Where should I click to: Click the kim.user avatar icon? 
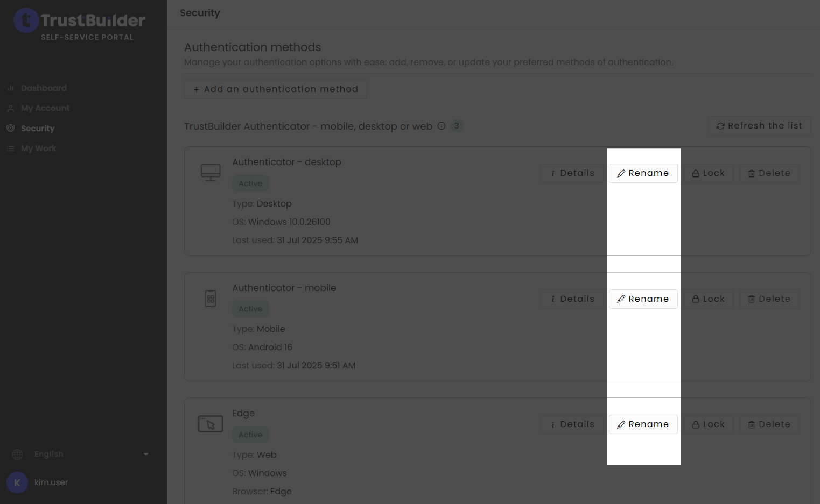click(x=17, y=482)
